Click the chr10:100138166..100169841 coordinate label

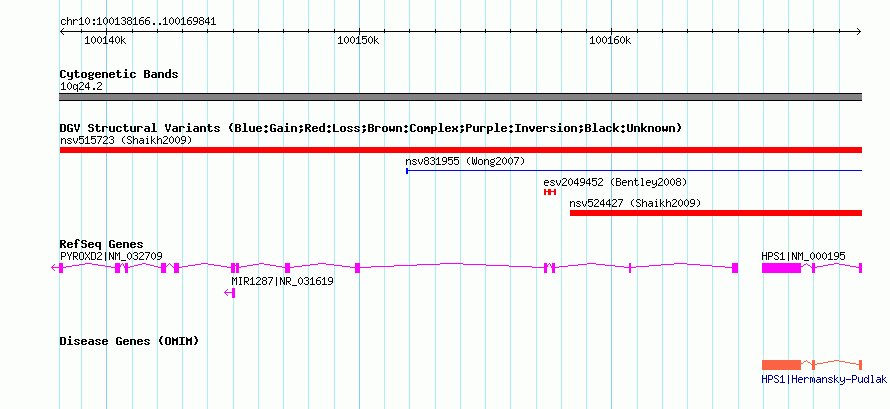[138, 22]
